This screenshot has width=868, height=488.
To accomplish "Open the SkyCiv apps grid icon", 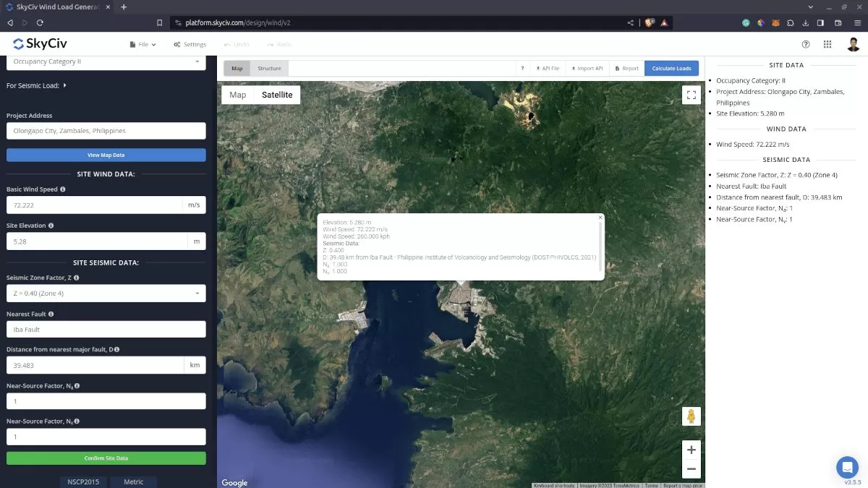I will pos(827,44).
